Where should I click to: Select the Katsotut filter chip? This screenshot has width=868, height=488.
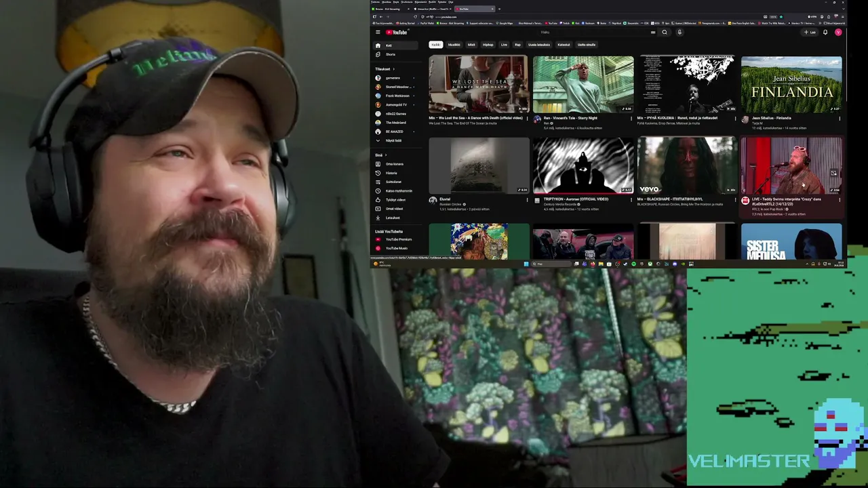coord(564,45)
